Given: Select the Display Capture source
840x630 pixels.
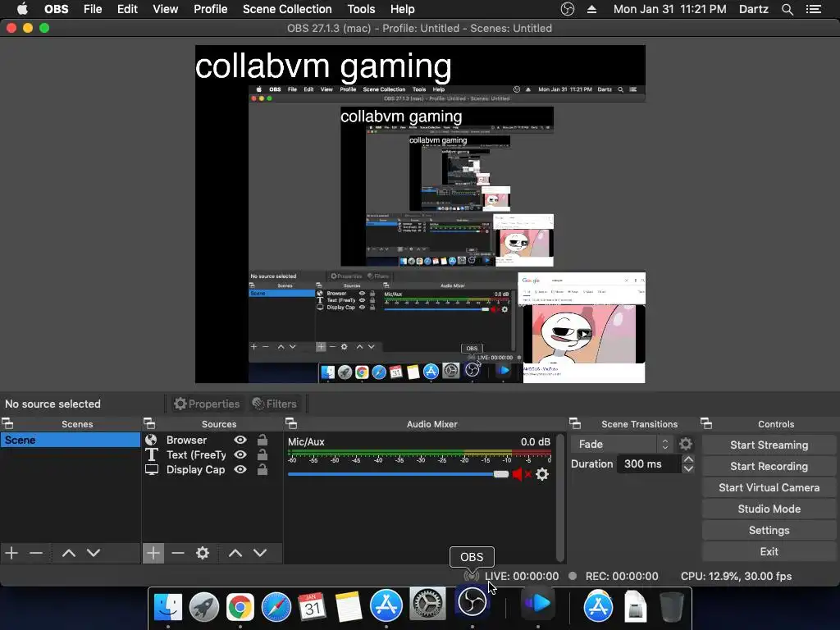Looking at the screenshot, I should (195, 470).
